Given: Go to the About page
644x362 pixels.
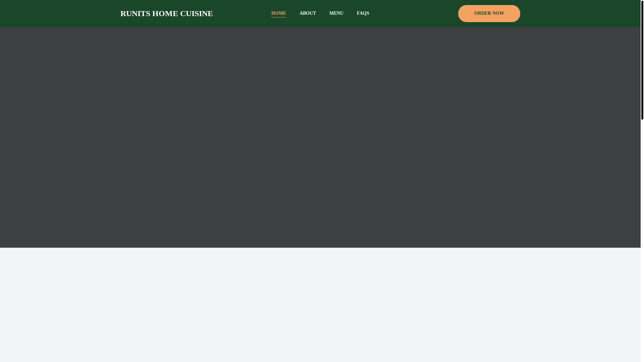Looking at the screenshot, I should pos(308,13).
